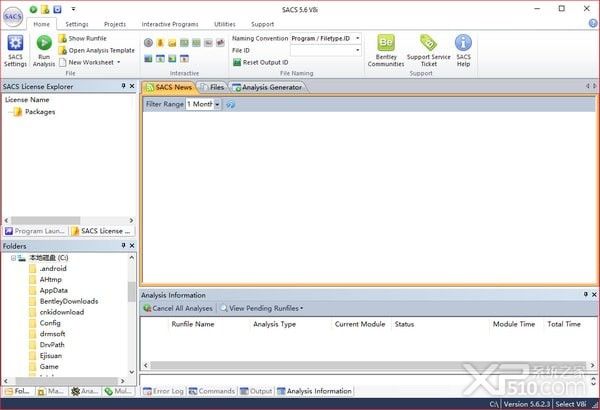Switch to the Program Launcher panel tab

[35, 231]
